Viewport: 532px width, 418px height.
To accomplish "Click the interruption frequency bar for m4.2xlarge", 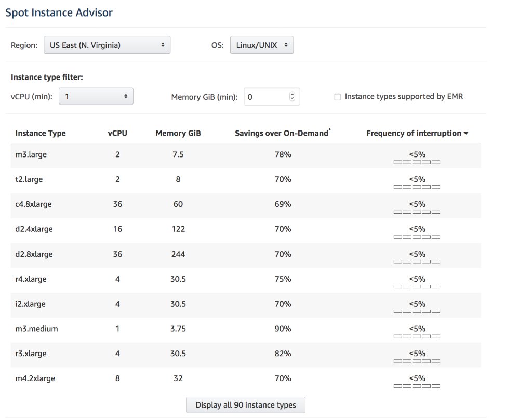I will [x=417, y=386].
